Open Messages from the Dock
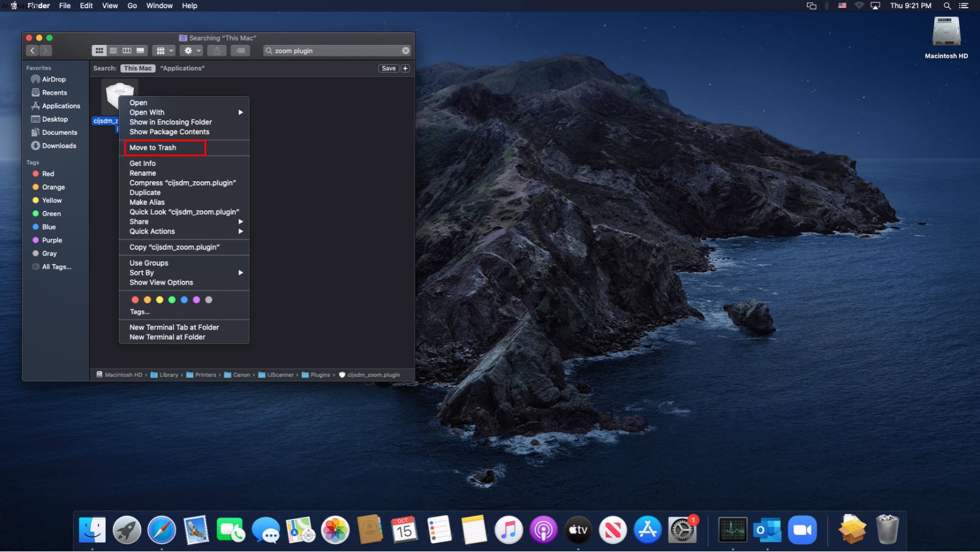 coord(266,530)
